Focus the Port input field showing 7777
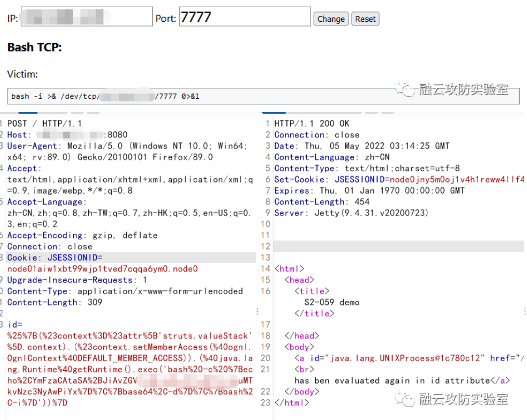The image size is (527, 420). tap(245, 17)
